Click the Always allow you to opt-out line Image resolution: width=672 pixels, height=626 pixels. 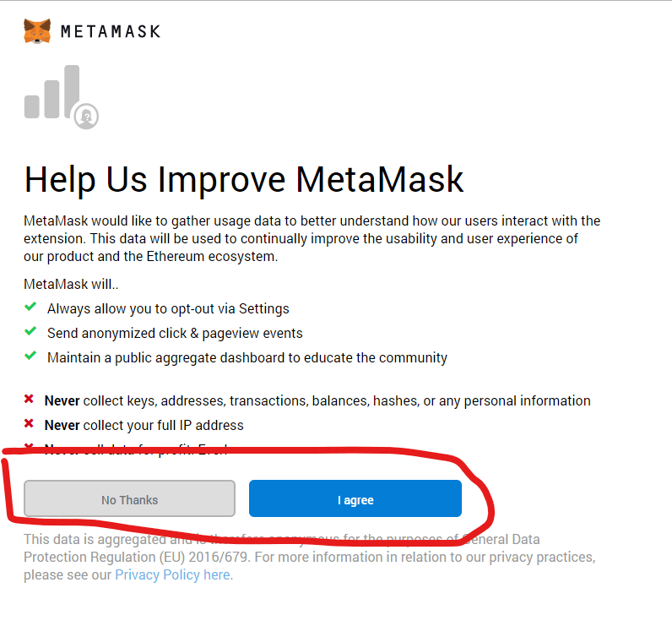pyautogui.click(x=168, y=308)
